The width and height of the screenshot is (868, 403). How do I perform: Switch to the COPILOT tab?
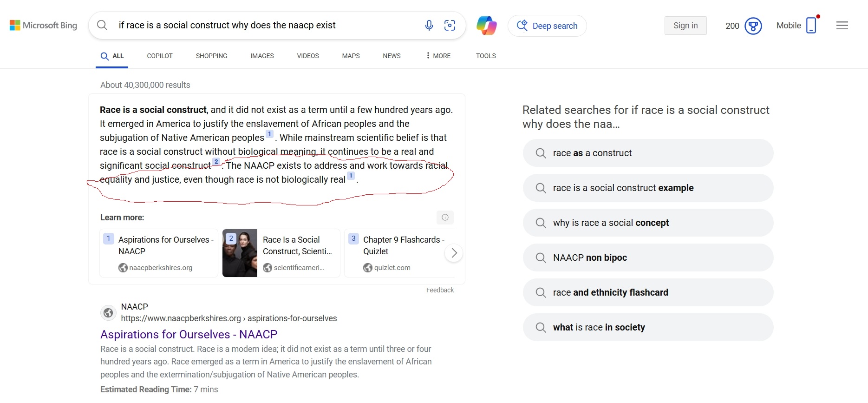pyautogui.click(x=160, y=56)
